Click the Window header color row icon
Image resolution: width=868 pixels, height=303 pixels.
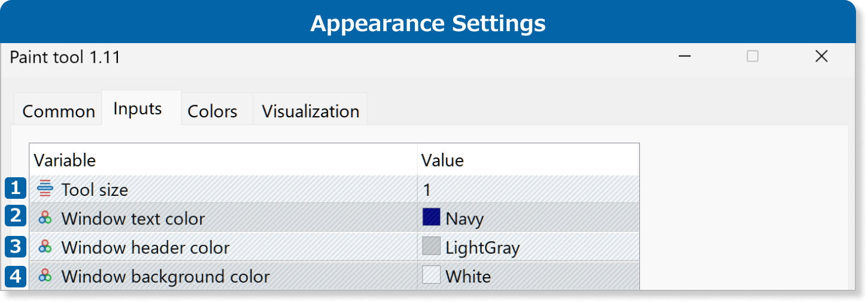click(x=45, y=246)
